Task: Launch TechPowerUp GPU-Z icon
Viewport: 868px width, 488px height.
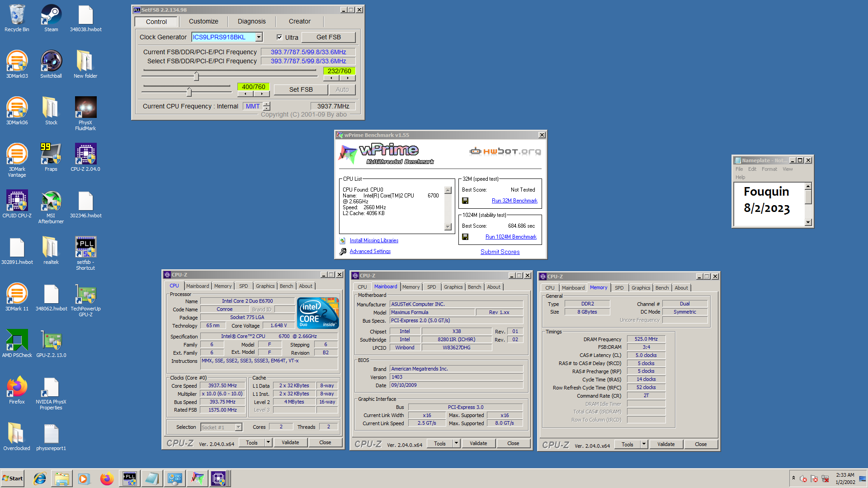Action: (x=85, y=300)
